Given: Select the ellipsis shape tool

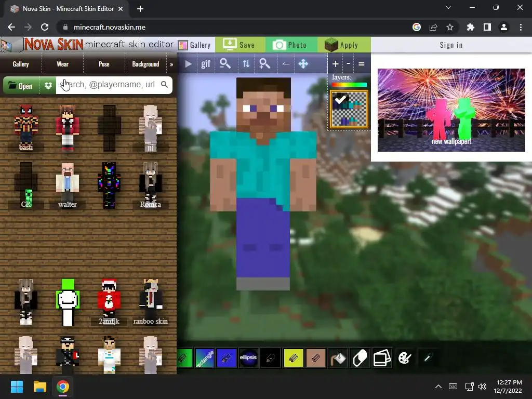Looking at the screenshot, I should coord(248,358).
